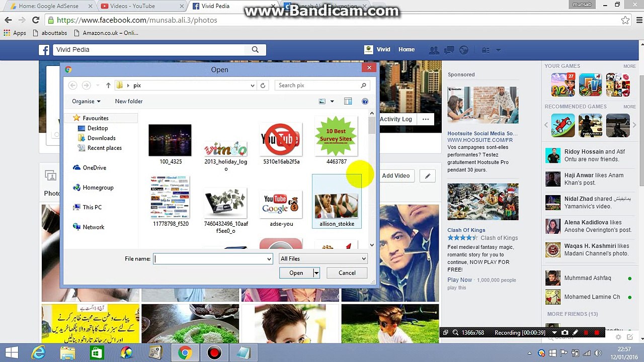Click the Play Now link for Clash of Kings
The width and height of the screenshot is (644, 362).
click(460, 280)
